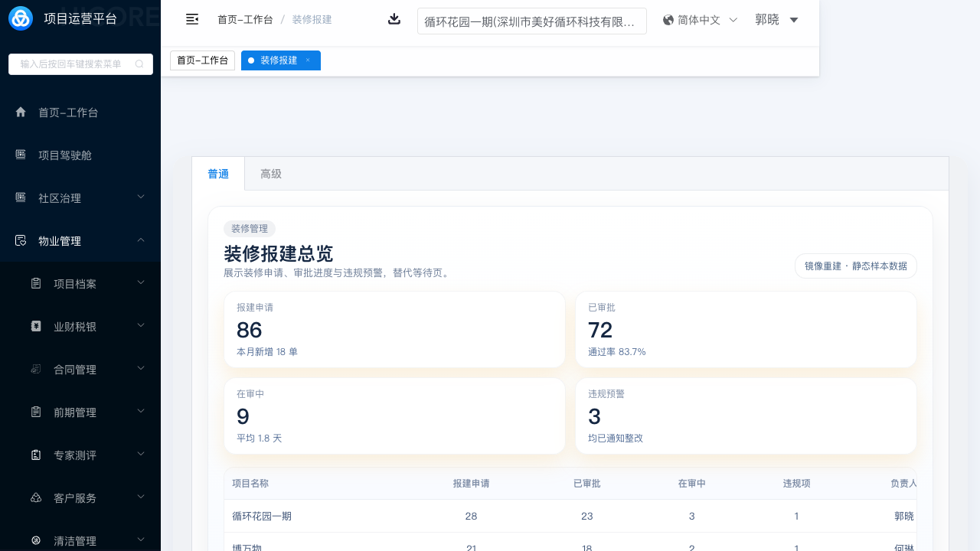Click the globe language icon
The width and height of the screenshot is (980, 551).
click(668, 20)
